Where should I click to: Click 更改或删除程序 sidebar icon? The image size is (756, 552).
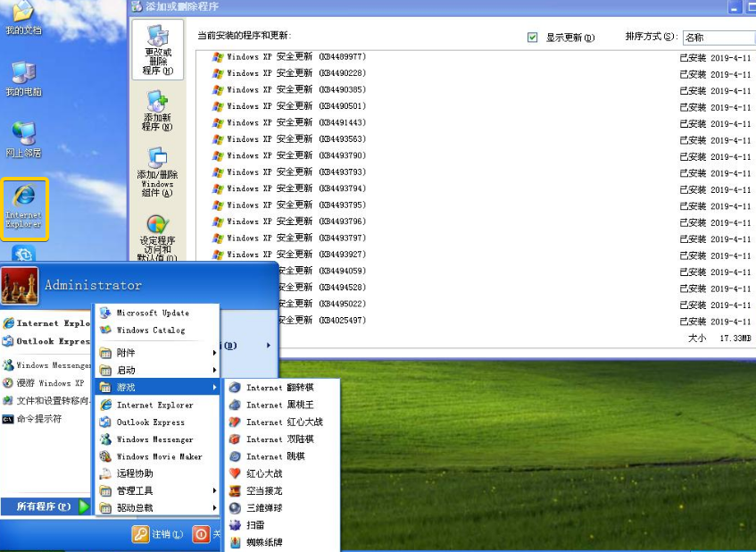pos(157,49)
